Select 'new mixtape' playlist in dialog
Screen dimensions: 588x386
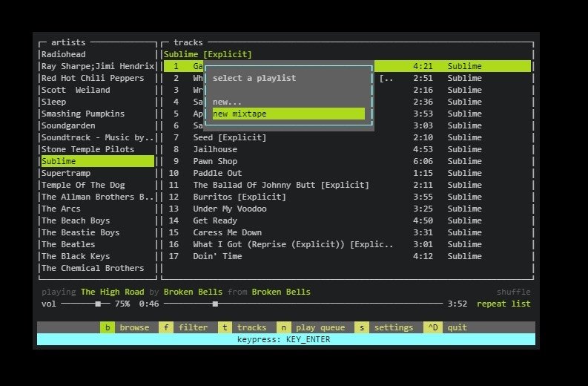(288, 114)
